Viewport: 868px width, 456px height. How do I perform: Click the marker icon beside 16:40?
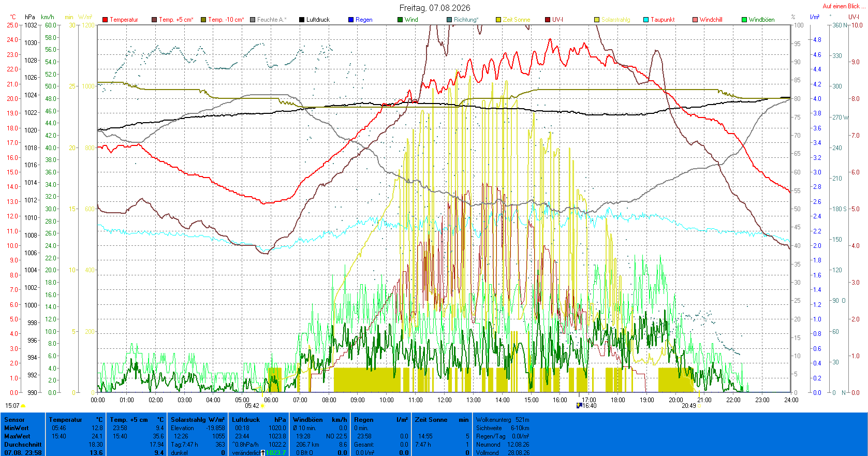coord(579,406)
